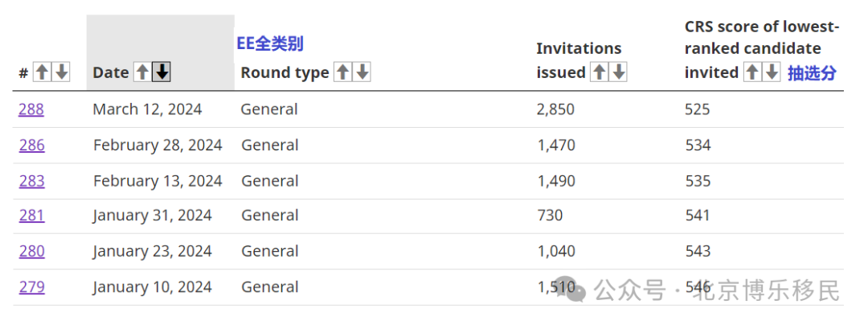Click the Round type header text
The height and width of the screenshot is (325, 868).
(285, 72)
